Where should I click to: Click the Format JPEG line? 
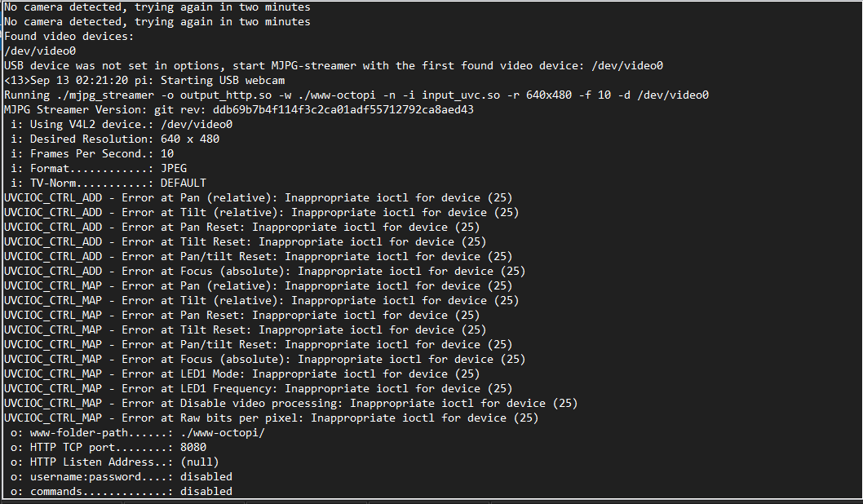(x=99, y=168)
